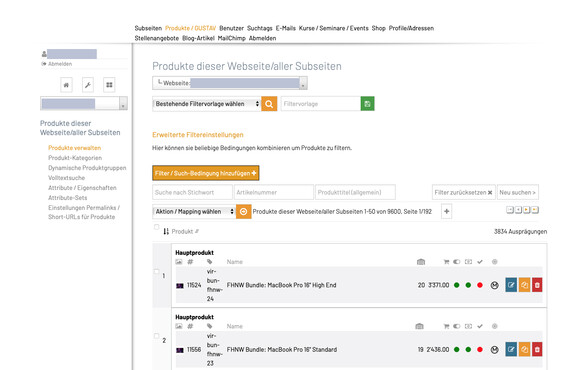Screen dimensions: 580x370
Task: Execute action with orange circle arrow icon
Action: pos(243,212)
